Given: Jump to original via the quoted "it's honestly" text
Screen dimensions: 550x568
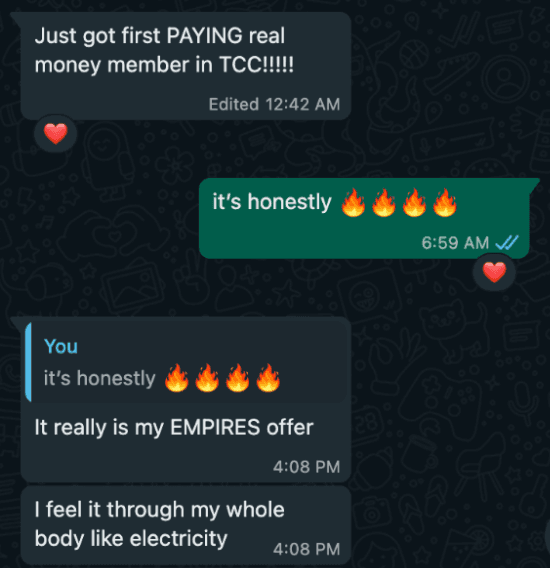Looking at the screenshot, I should point(100,379).
